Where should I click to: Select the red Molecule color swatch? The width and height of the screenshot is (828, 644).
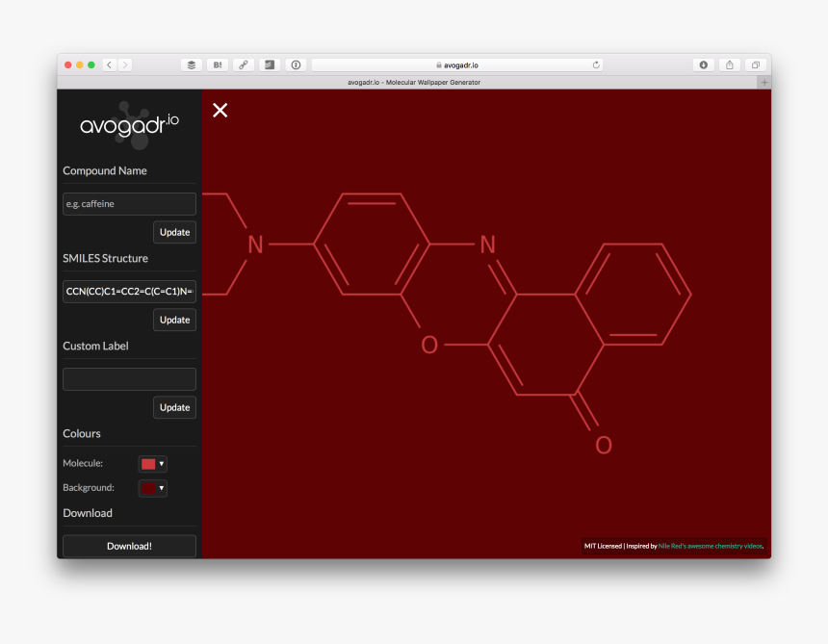coord(147,463)
